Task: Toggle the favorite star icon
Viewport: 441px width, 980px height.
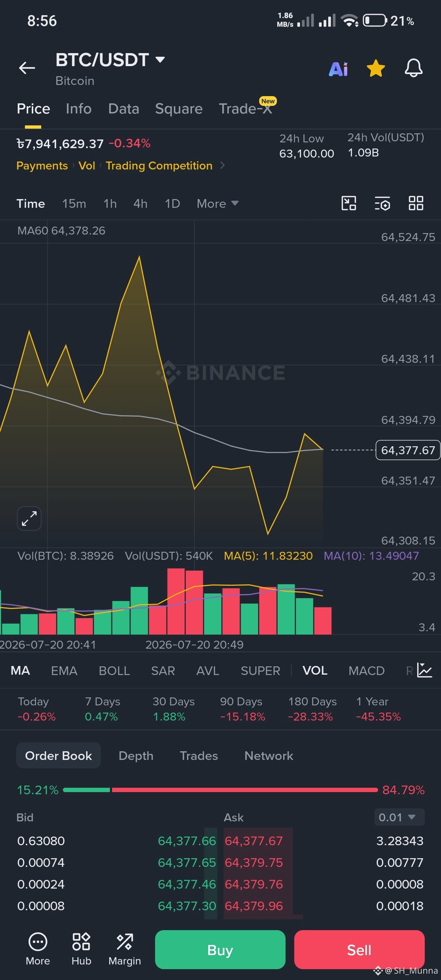Action: [x=376, y=69]
